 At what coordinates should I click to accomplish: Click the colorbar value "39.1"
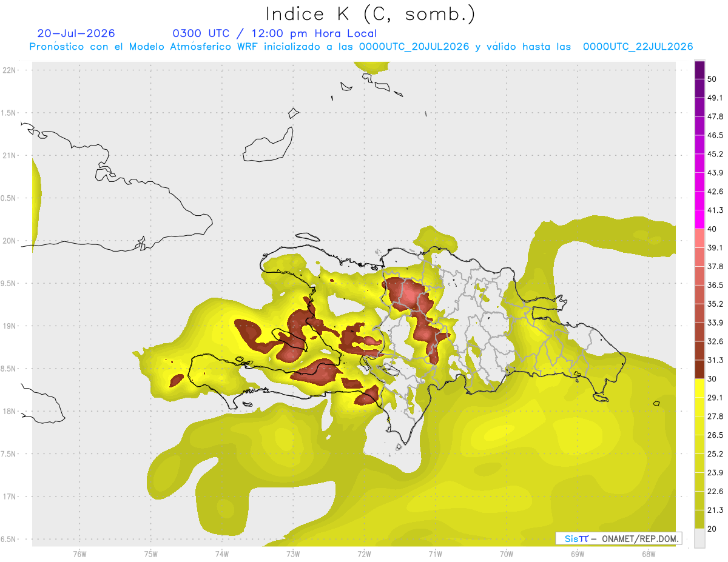(715, 248)
